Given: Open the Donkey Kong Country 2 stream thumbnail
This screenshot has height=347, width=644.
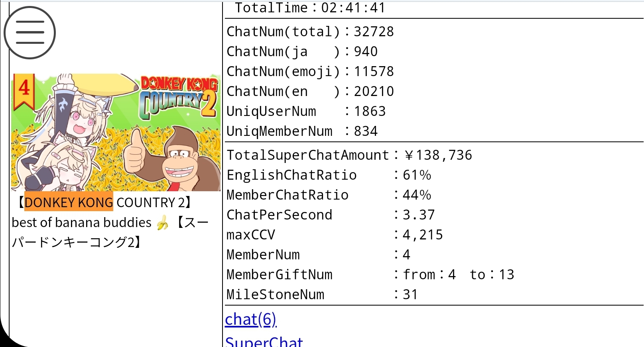Looking at the screenshot, I should click(x=116, y=132).
